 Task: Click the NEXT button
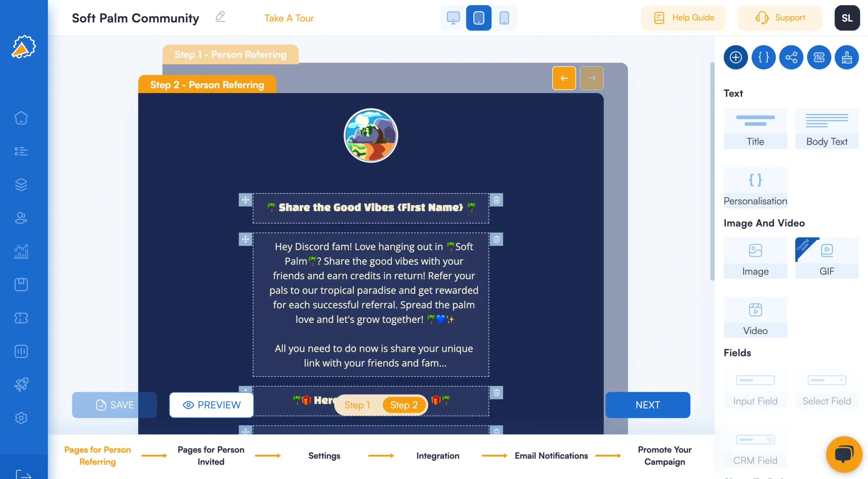648,405
